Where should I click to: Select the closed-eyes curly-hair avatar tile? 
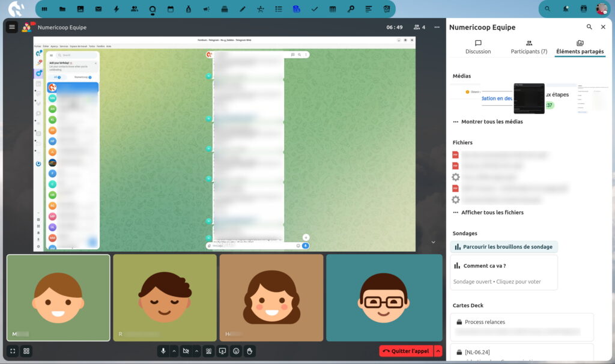165,298
